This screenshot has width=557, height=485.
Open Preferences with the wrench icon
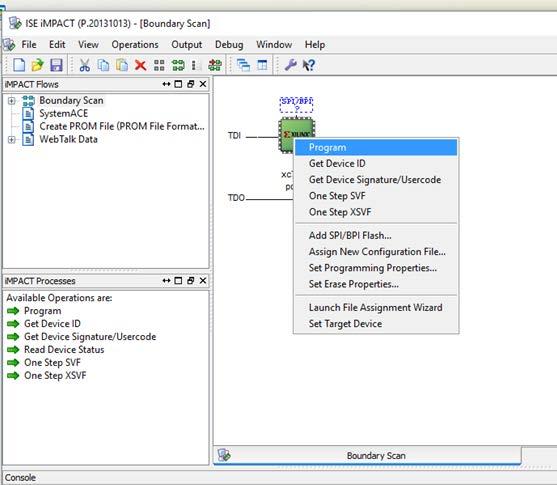[291, 65]
